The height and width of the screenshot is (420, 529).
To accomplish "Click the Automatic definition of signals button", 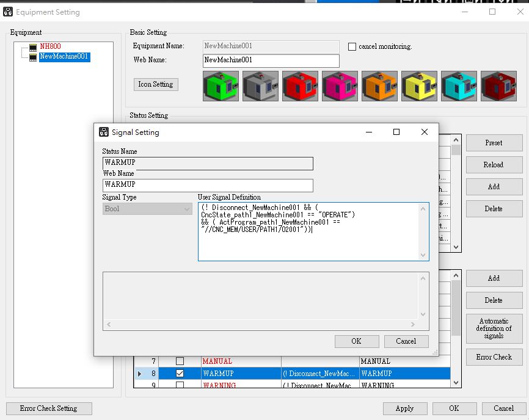I will tap(494, 328).
